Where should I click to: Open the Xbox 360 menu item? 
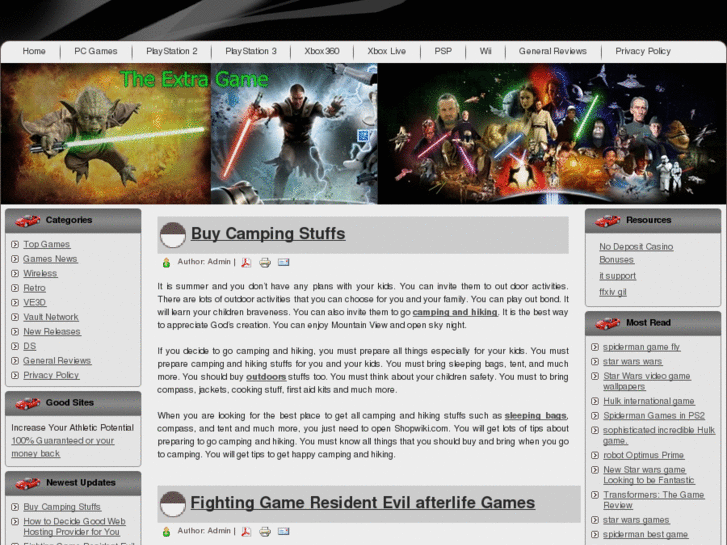(322, 51)
